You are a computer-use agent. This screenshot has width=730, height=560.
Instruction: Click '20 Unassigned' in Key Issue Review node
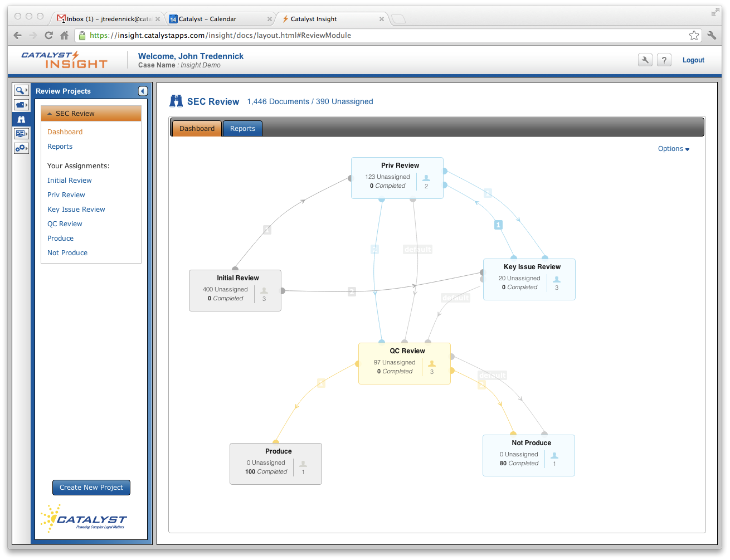click(519, 279)
